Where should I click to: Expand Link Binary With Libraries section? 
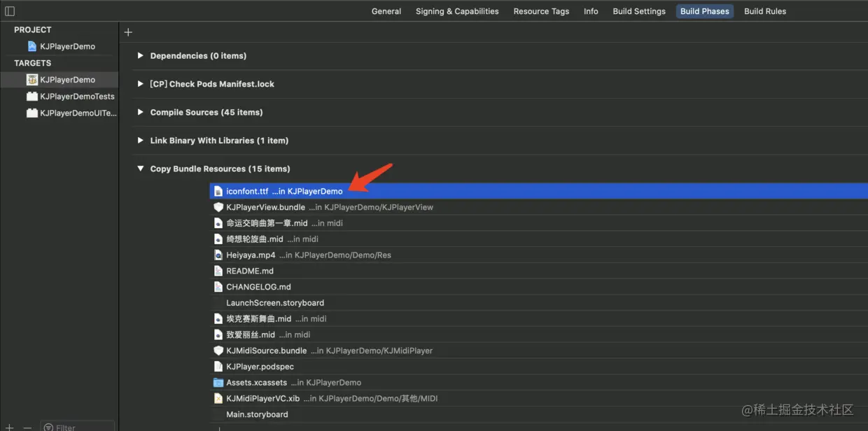pyautogui.click(x=141, y=141)
